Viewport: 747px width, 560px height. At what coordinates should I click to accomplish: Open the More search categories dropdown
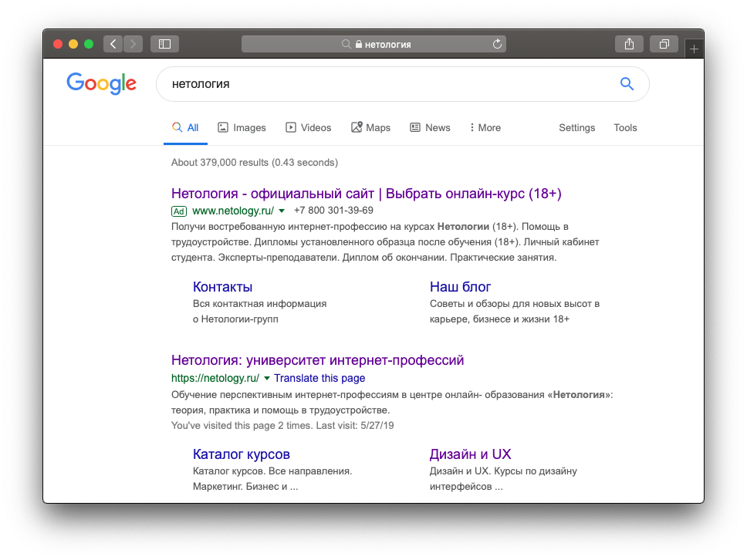[x=485, y=127]
